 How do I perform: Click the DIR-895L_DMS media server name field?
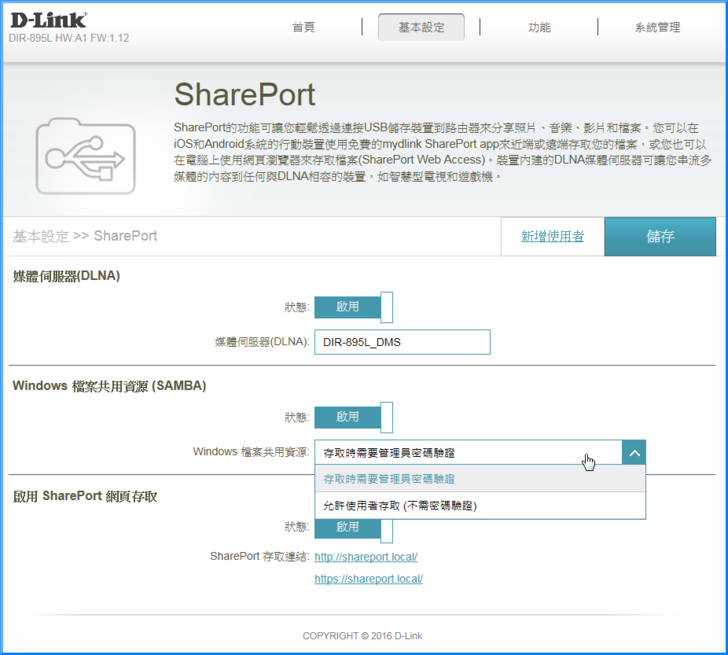[402, 342]
